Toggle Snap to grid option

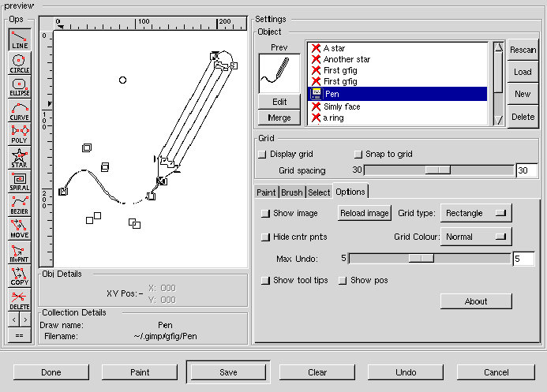click(358, 155)
